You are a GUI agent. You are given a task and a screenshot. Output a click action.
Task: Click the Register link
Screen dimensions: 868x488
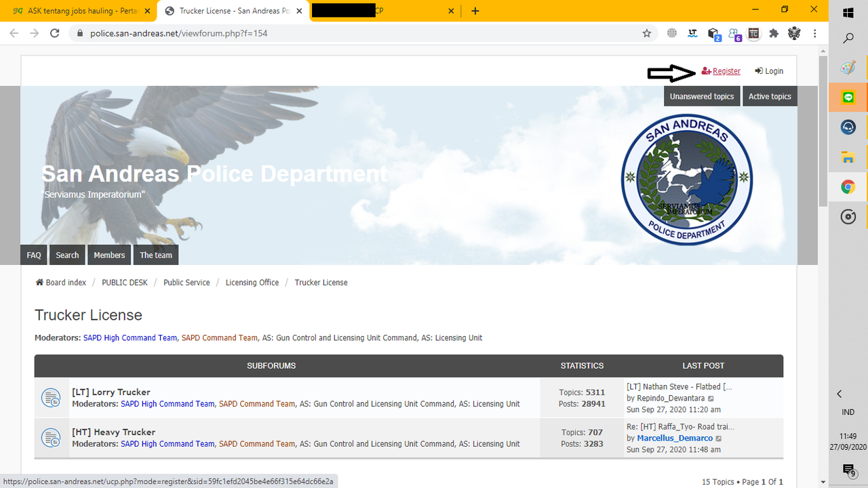click(x=721, y=71)
